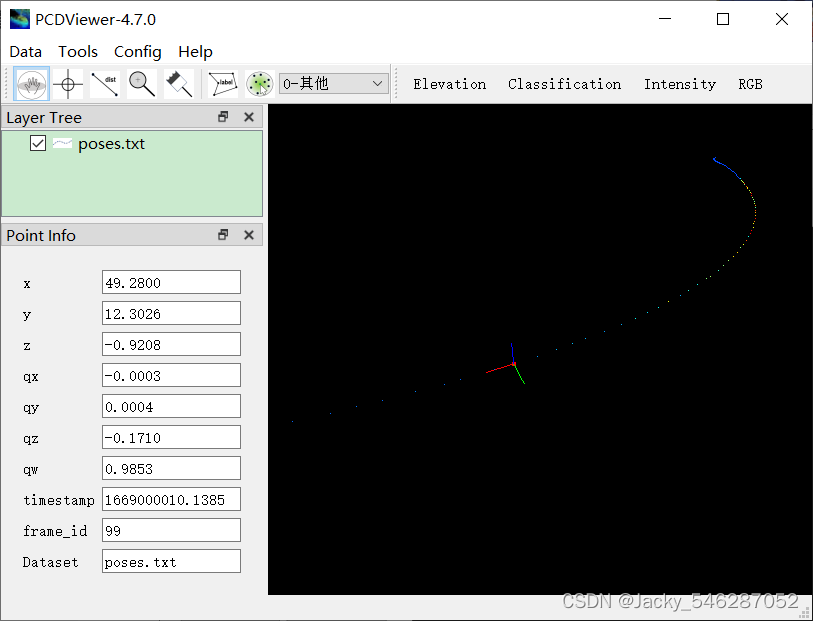Click the coordinate axes gizmo in viewport
This screenshot has height=621, width=813.
pyautogui.click(x=511, y=364)
